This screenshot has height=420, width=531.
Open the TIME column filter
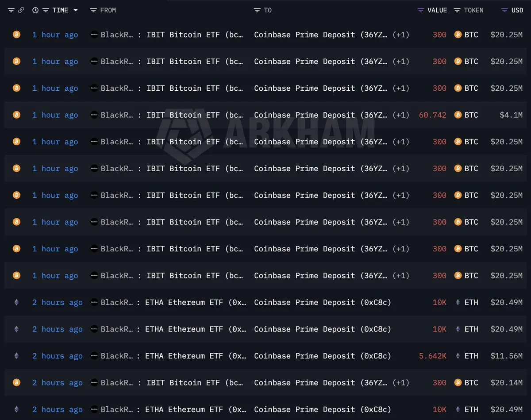point(46,10)
